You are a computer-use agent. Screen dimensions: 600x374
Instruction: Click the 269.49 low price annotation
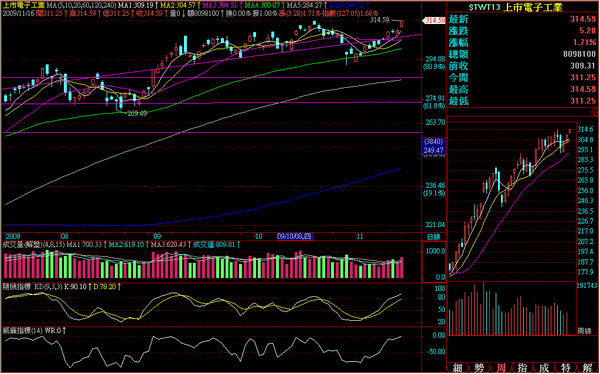(137, 114)
